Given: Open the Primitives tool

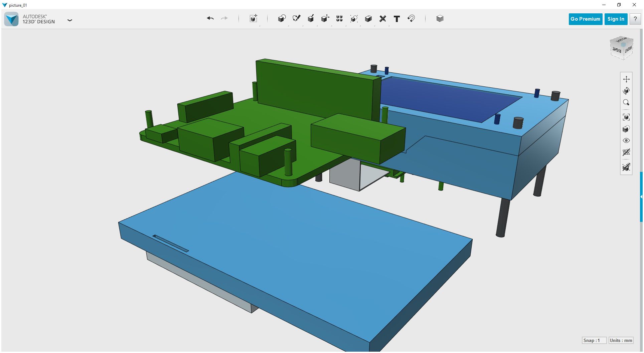Looking at the screenshot, I should pos(282,19).
